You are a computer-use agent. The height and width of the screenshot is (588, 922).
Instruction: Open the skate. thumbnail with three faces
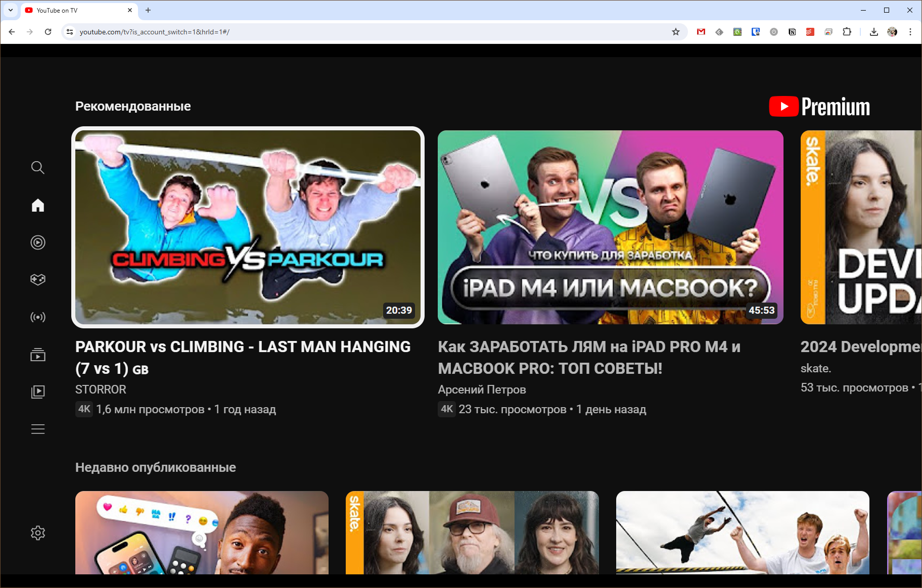coord(472,532)
